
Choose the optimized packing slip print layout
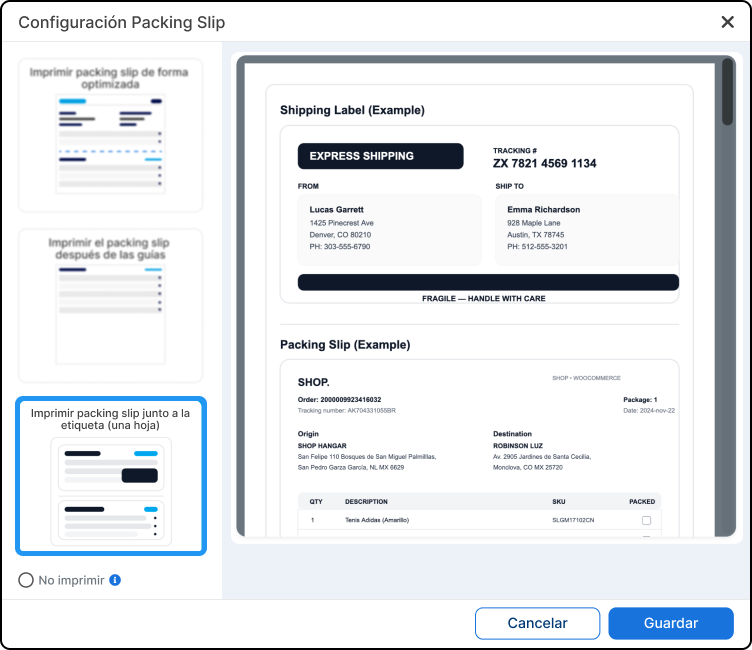pos(111,135)
